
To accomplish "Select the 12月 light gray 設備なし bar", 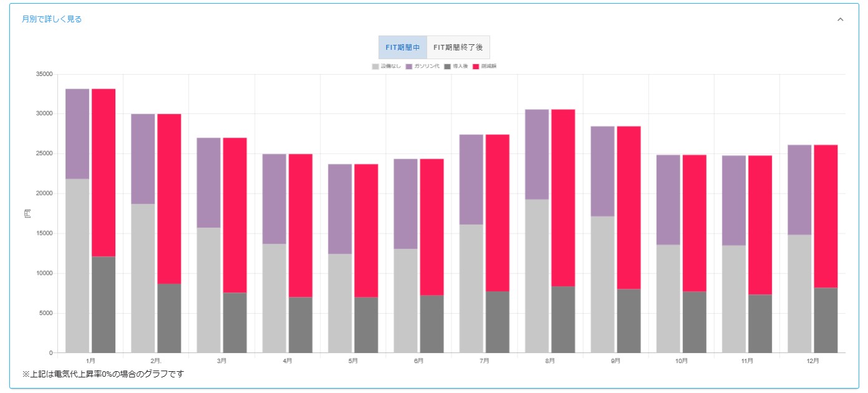I will click(799, 294).
